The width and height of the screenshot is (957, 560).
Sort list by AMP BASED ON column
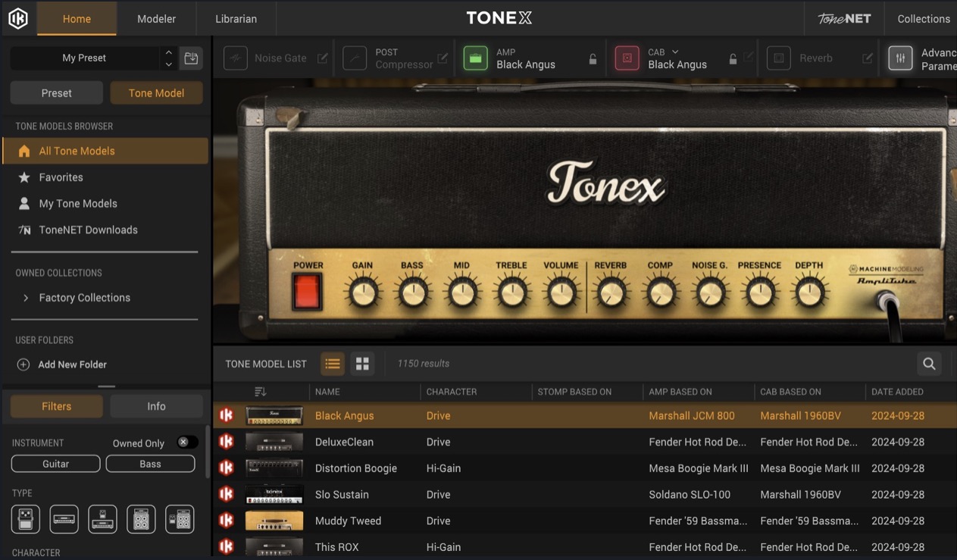(x=680, y=392)
